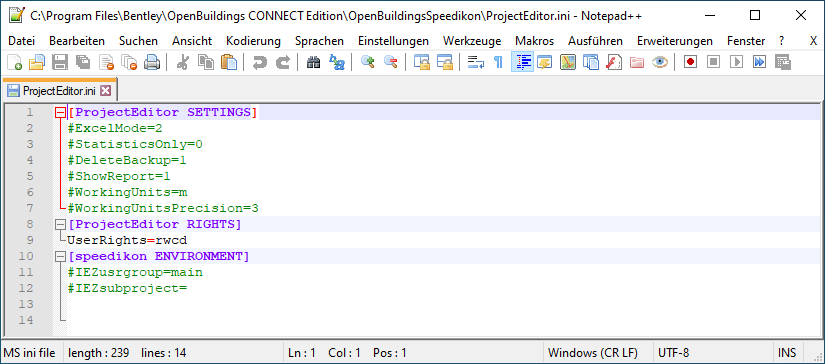Undo the last edit

259,63
